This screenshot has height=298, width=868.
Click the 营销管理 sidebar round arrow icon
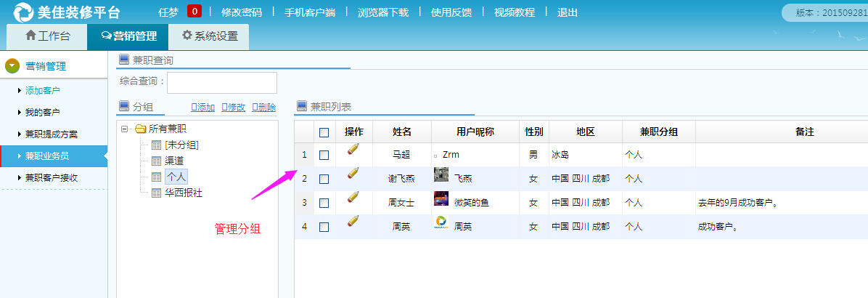click(12, 66)
